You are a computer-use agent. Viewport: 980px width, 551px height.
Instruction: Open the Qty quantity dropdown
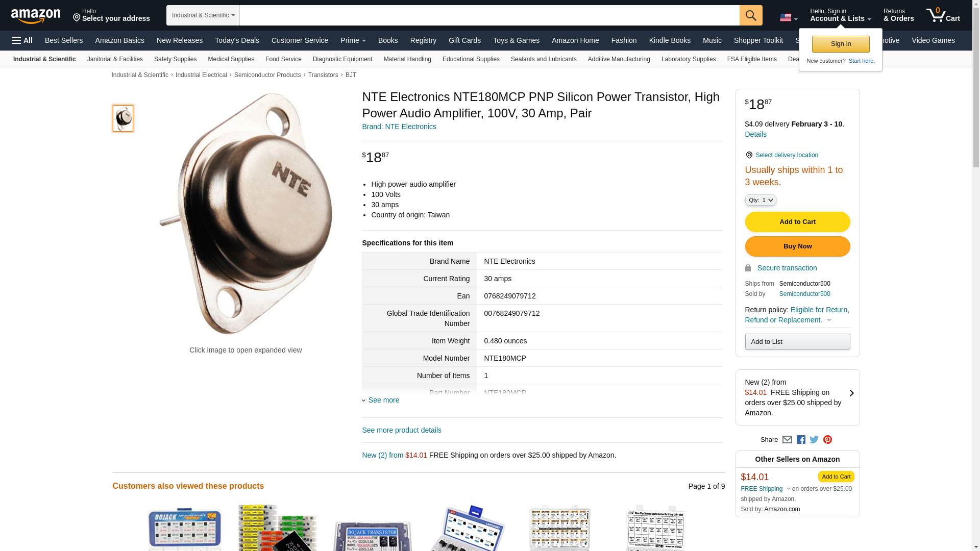click(x=761, y=200)
